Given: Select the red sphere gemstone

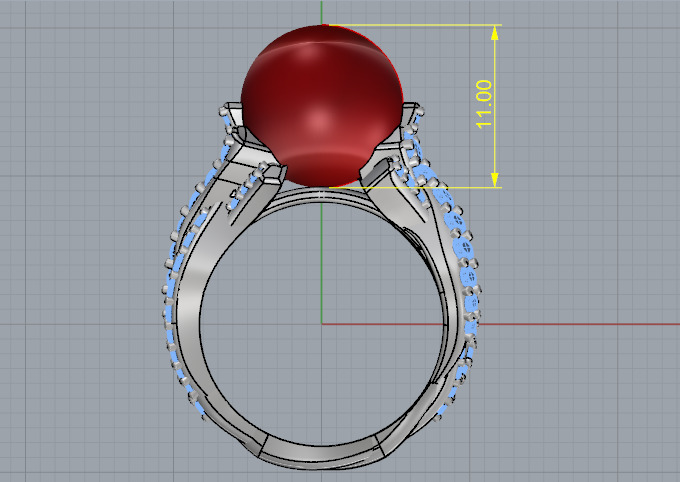Looking at the screenshot, I should point(322,106).
